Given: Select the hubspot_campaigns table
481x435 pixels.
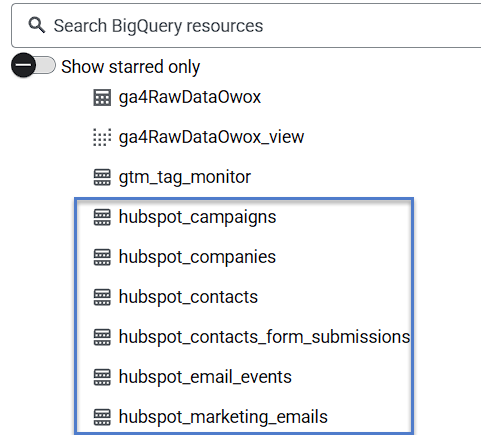Looking at the screenshot, I should pos(197,218).
